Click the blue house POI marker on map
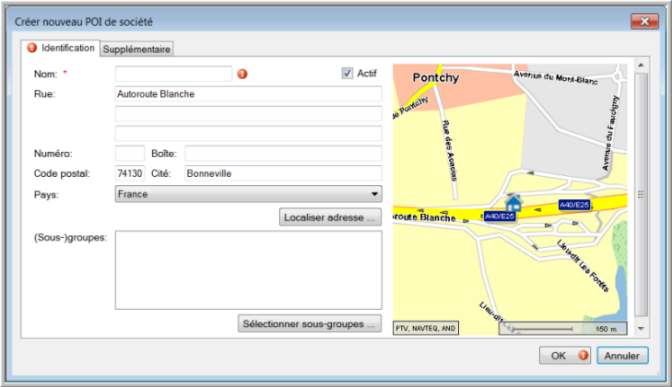The image size is (672, 387). [x=513, y=203]
